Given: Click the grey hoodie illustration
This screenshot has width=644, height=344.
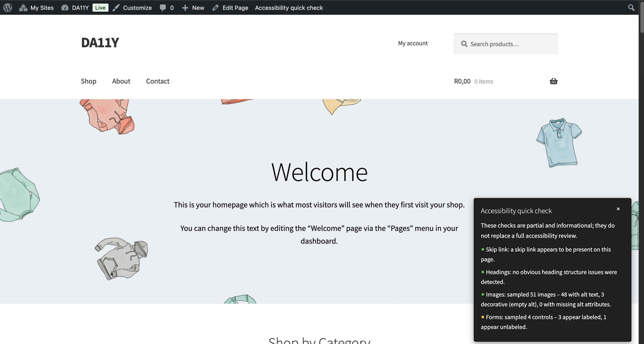Looking at the screenshot, I should 121,259.
